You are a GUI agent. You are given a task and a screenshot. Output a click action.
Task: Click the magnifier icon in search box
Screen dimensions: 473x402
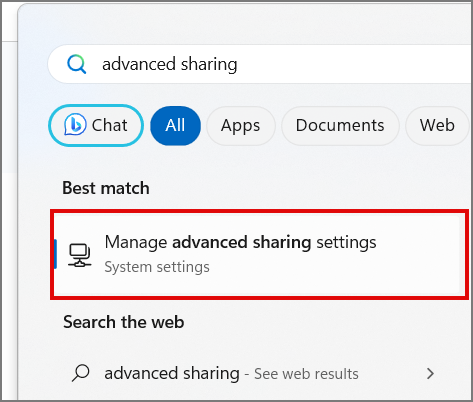click(77, 64)
